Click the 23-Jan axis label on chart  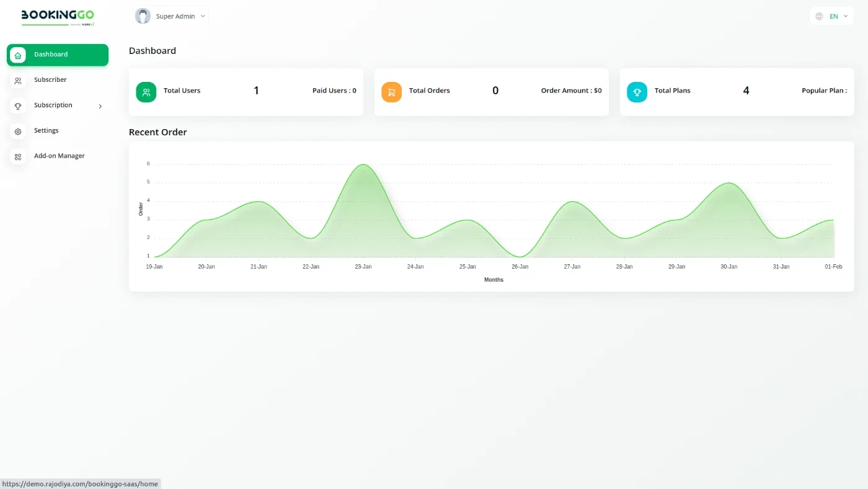coord(363,267)
